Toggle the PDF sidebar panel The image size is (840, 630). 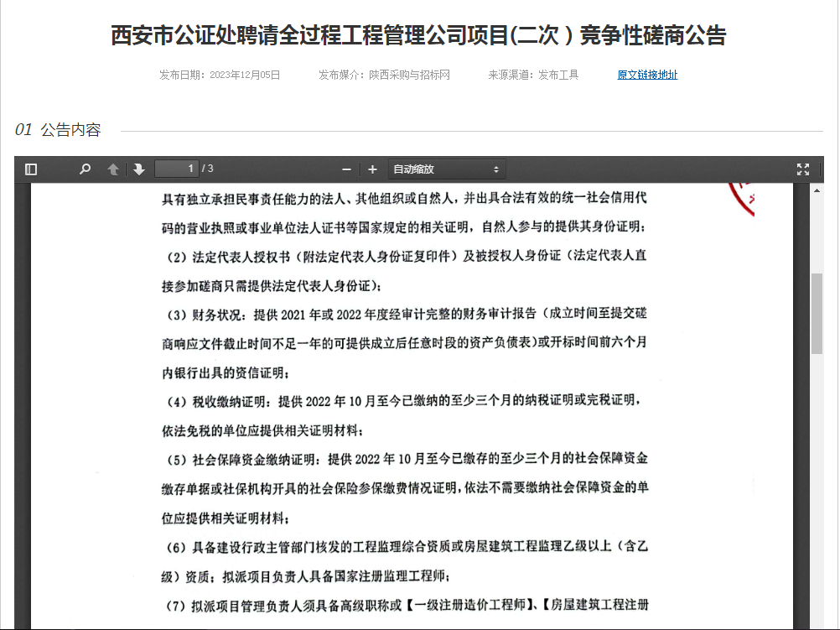pos(31,169)
